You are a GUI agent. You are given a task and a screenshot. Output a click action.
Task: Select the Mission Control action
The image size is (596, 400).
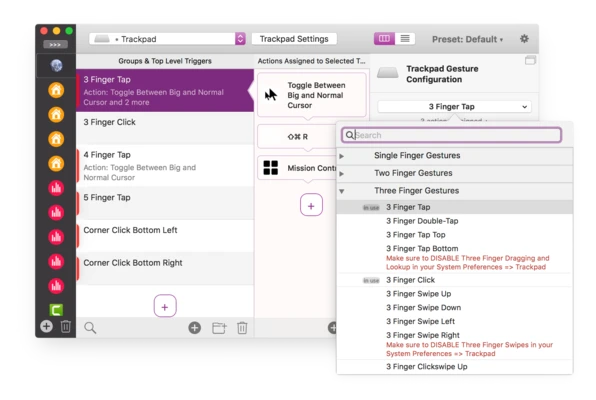(x=298, y=168)
